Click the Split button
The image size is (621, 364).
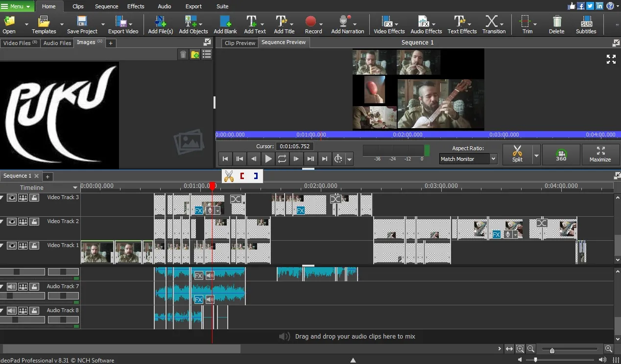coord(517,155)
